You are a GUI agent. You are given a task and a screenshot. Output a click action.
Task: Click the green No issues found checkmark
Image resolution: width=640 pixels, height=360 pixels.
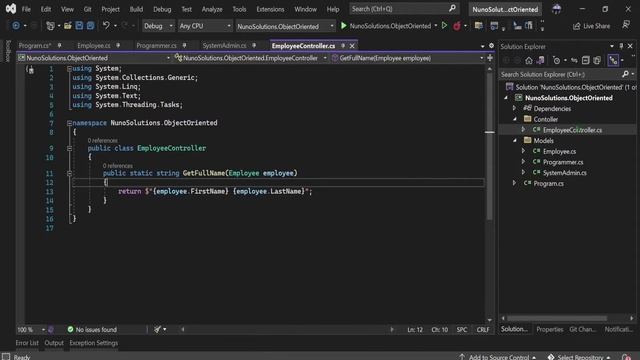pyautogui.click(x=70, y=329)
